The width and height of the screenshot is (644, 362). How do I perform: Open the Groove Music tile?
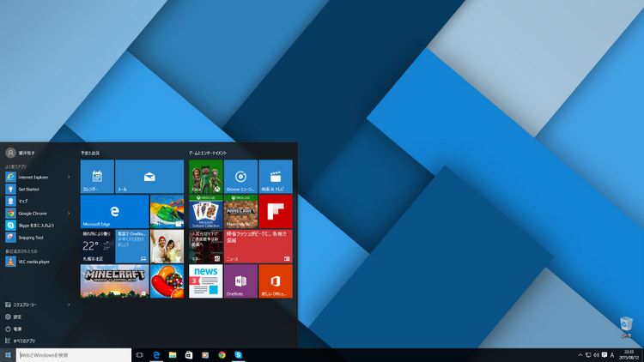tap(240, 177)
